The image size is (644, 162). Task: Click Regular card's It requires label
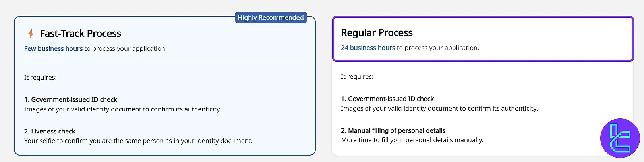(x=357, y=76)
